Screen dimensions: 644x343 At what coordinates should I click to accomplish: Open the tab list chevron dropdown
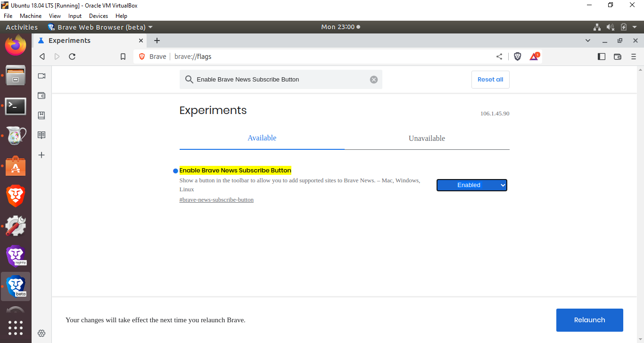tap(588, 41)
